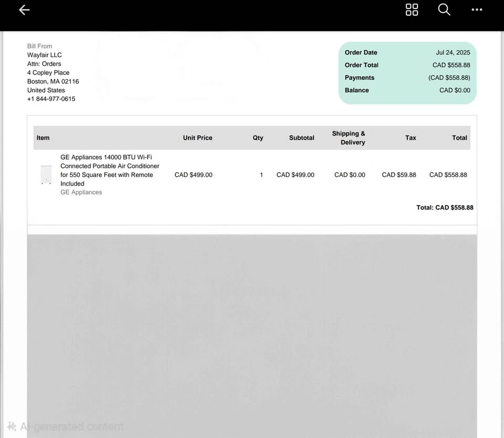Select the phone number +1 844-977-0615

tap(51, 99)
